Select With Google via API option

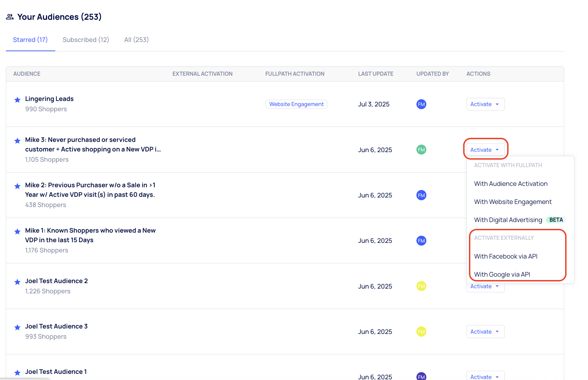point(502,274)
